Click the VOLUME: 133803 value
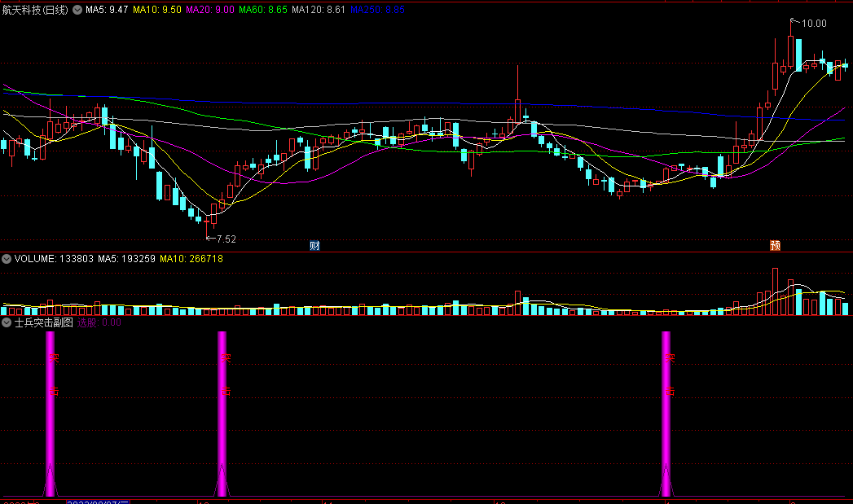 coord(54,259)
